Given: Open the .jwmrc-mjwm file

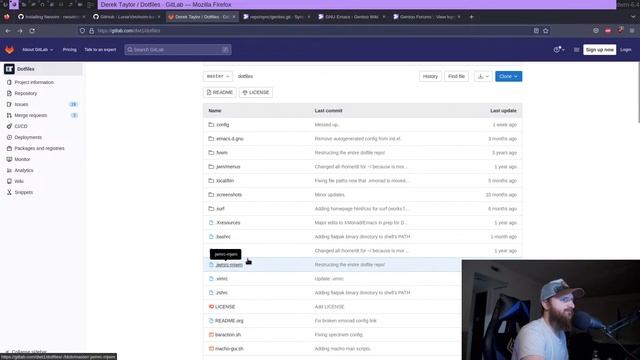Looking at the screenshot, I should pyautogui.click(x=229, y=265).
